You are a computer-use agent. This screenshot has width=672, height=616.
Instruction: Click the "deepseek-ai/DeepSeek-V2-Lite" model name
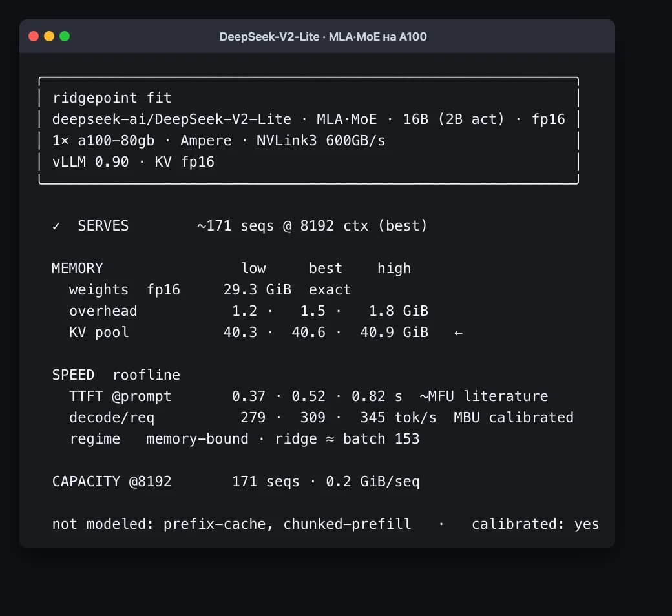(x=172, y=119)
